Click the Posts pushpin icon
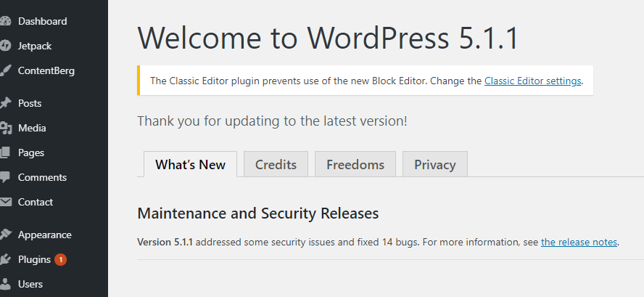The image size is (644, 297). pos(4,103)
